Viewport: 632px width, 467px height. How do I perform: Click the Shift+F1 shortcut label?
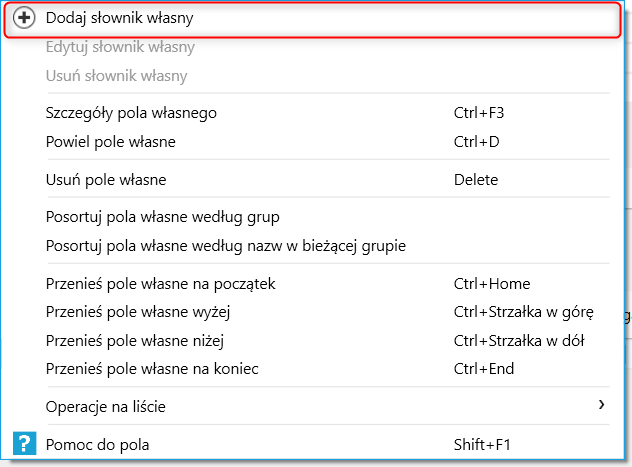tap(482, 443)
